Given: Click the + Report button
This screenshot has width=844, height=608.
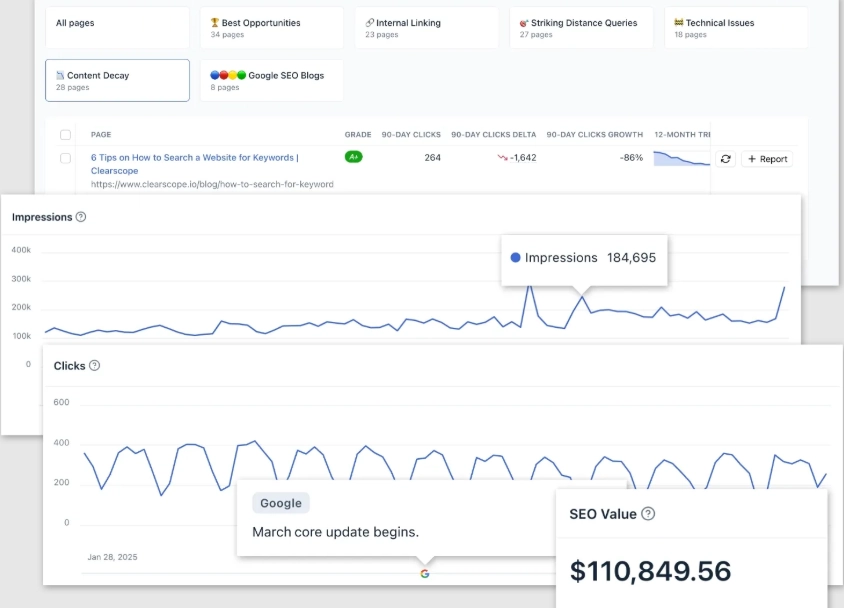Looking at the screenshot, I should 767,159.
